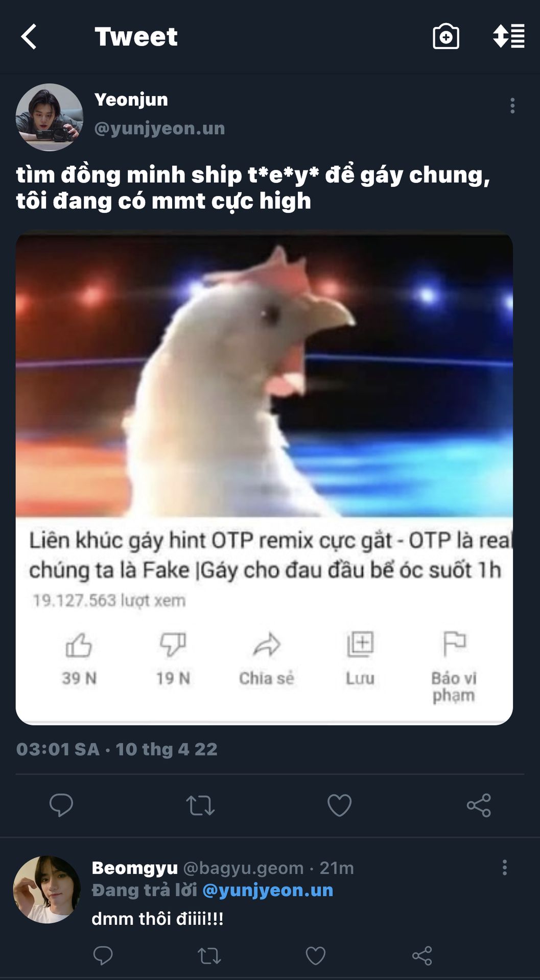The image size is (540, 980).
Task: Open the camera add icon
Action: pyautogui.click(x=445, y=37)
